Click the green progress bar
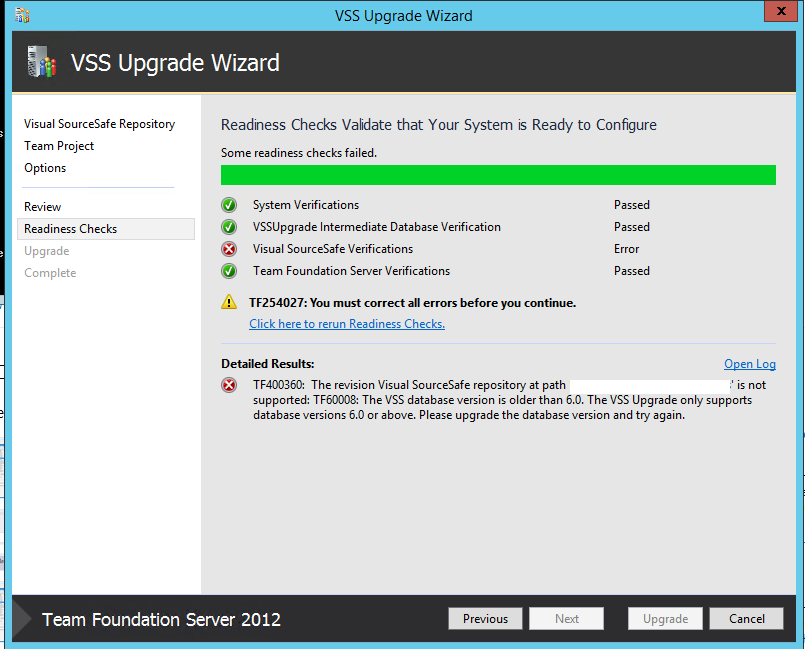 point(498,174)
